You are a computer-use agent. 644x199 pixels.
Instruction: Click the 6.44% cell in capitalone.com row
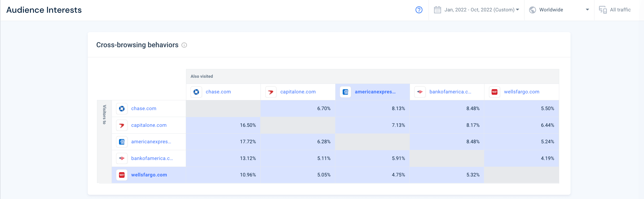522,125
